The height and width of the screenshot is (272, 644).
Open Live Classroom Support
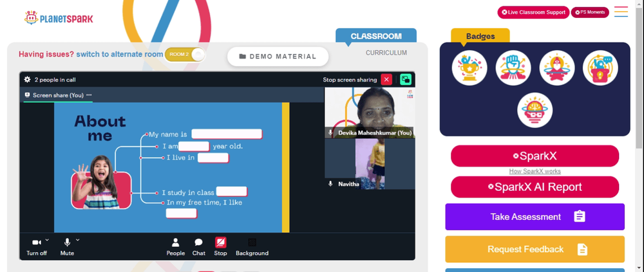pyautogui.click(x=533, y=12)
